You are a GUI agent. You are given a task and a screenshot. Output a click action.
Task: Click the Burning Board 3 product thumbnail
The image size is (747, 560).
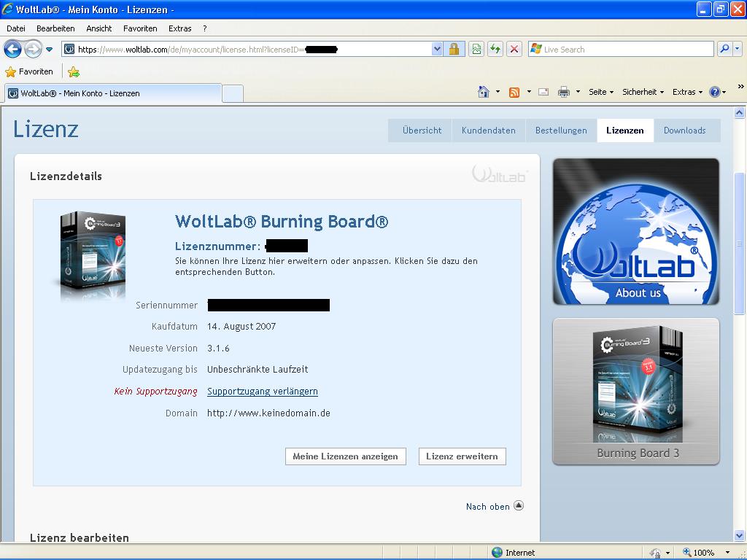pyautogui.click(x=636, y=391)
